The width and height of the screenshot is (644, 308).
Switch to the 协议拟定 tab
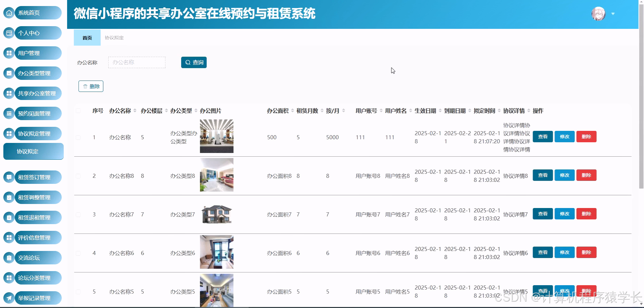(114, 38)
